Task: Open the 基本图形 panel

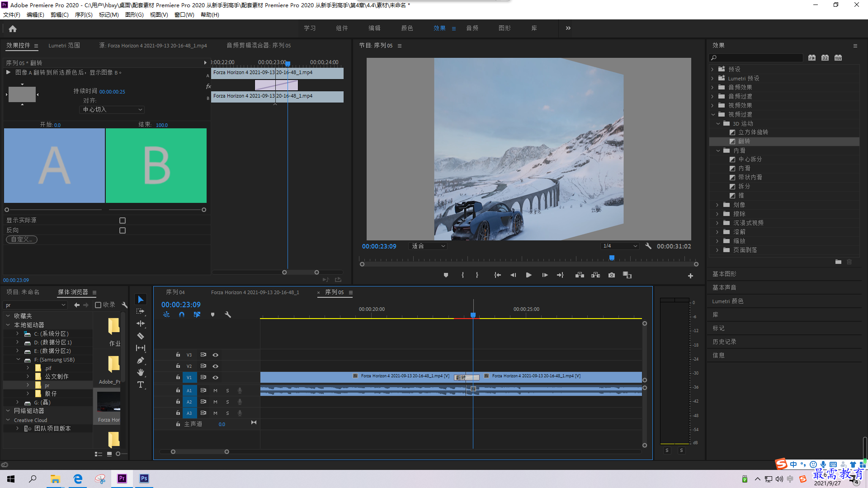Action: pyautogui.click(x=724, y=274)
